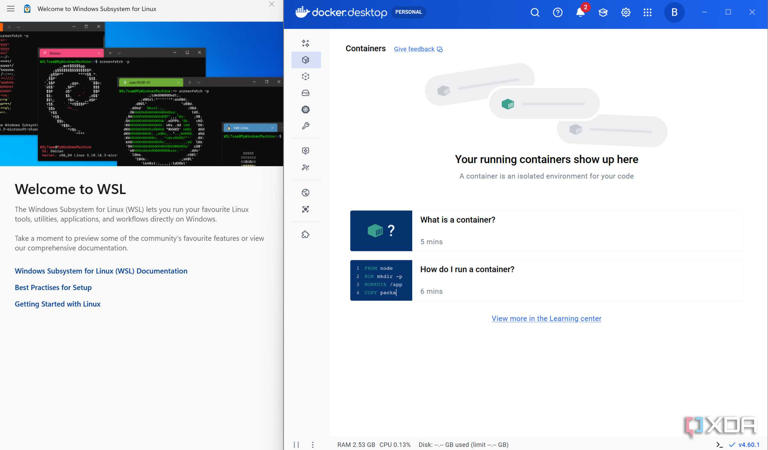This screenshot has width=768, height=450.
Task: Click the Give feedback link
Action: pyautogui.click(x=418, y=49)
